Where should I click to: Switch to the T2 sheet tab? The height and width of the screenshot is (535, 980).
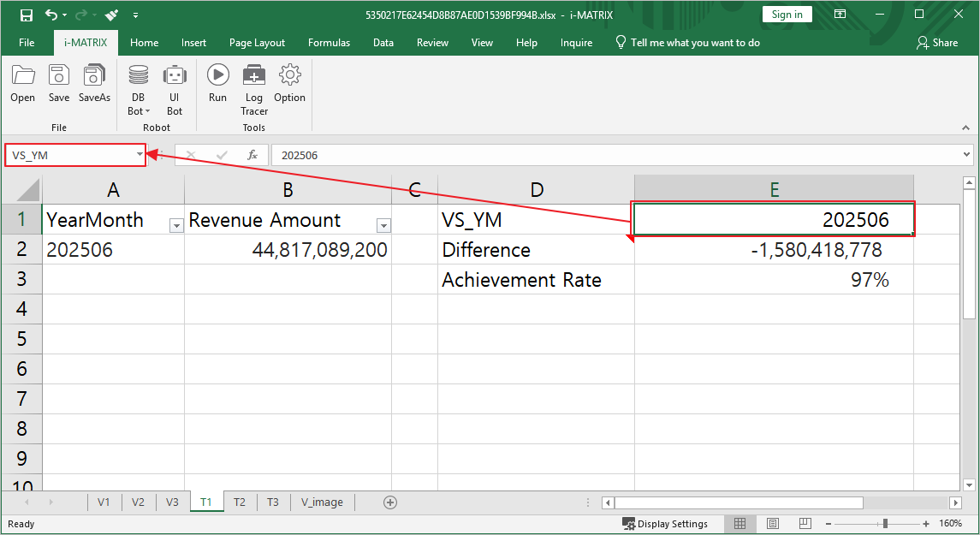pyautogui.click(x=239, y=502)
